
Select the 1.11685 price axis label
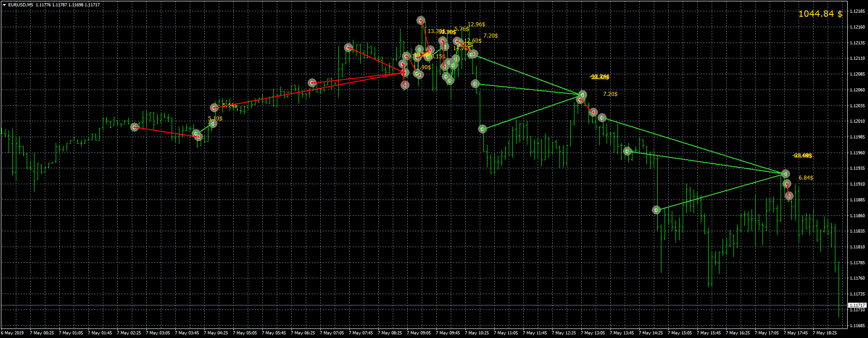pyautogui.click(x=858, y=326)
